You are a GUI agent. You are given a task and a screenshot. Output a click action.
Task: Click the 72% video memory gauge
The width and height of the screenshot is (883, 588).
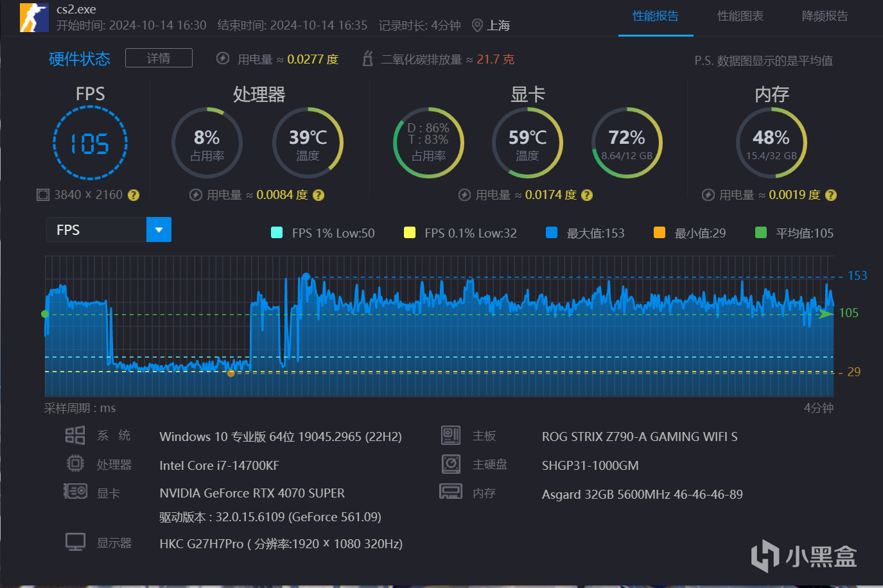pos(627,143)
